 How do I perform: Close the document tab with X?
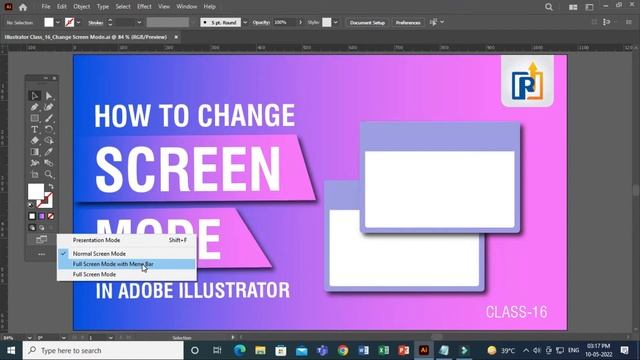point(176,37)
